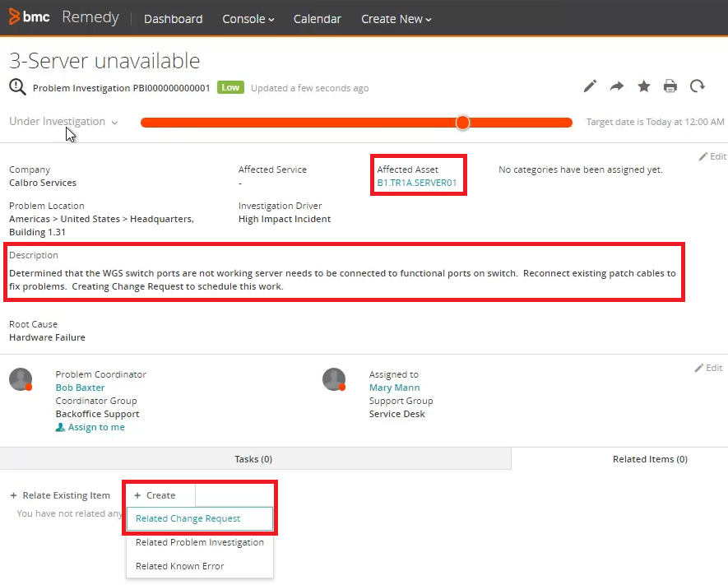
Task: Click the Target date text
Action: tap(655, 122)
